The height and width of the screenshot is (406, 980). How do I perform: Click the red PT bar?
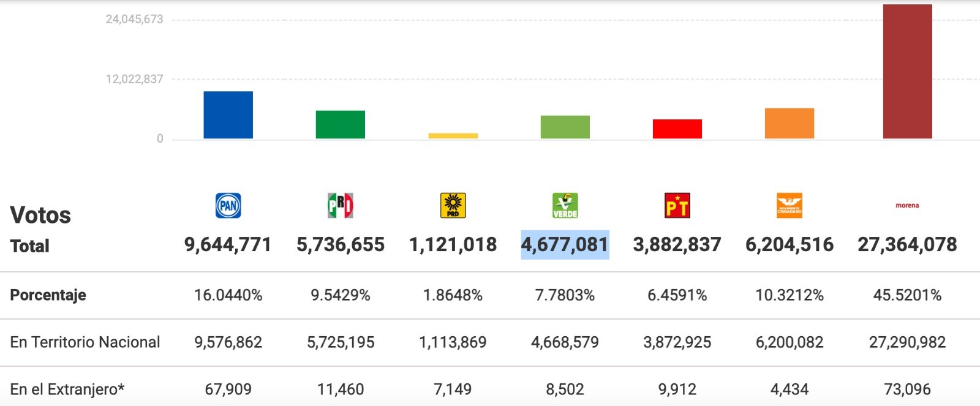pos(677,129)
